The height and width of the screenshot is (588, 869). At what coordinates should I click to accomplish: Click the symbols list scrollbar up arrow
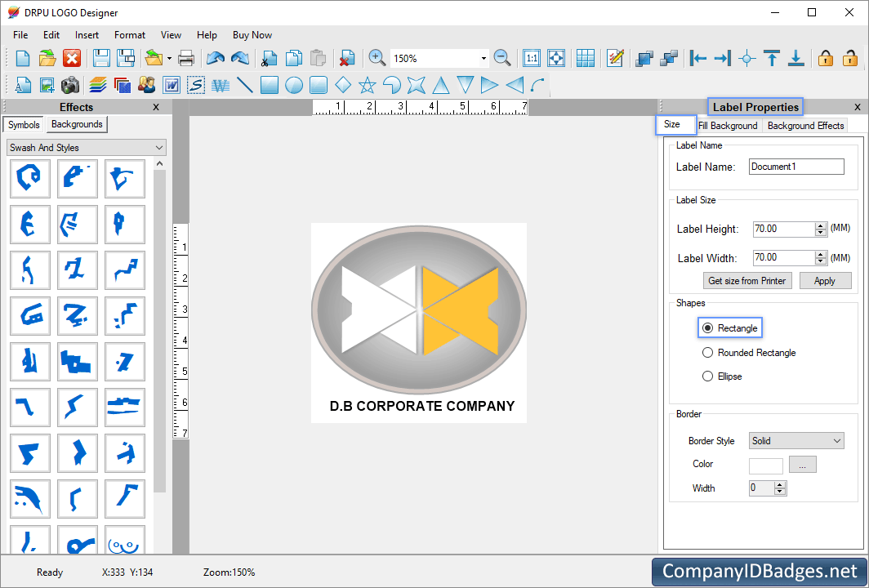[x=159, y=164]
